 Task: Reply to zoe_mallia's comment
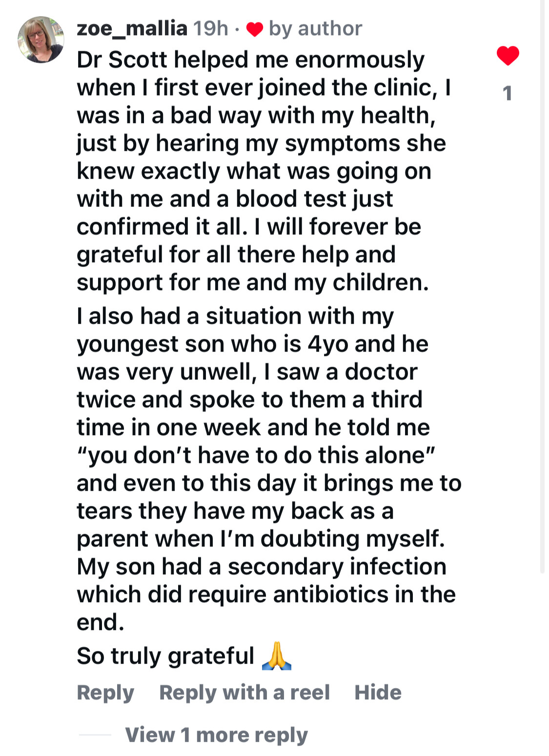coord(105,693)
